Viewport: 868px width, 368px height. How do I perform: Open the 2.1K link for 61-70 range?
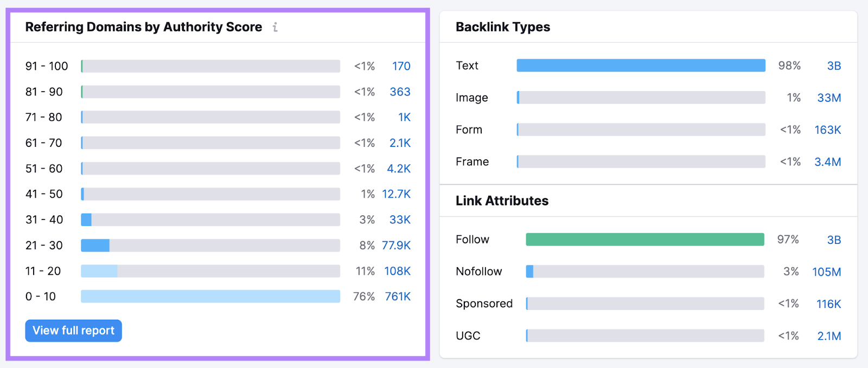pyautogui.click(x=400, y=143)
